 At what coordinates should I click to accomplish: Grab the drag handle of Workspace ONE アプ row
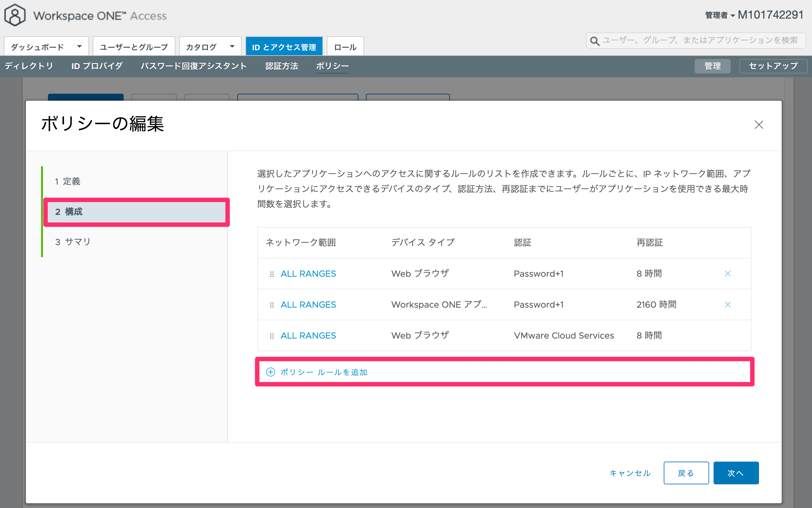pyautogui.click(x=272, y=305)
